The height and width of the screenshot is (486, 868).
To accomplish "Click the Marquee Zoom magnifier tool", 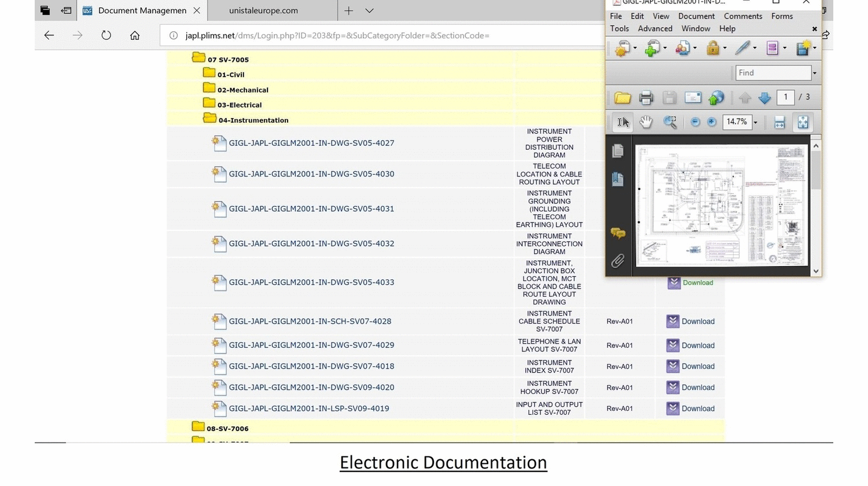I will [670, 122].
